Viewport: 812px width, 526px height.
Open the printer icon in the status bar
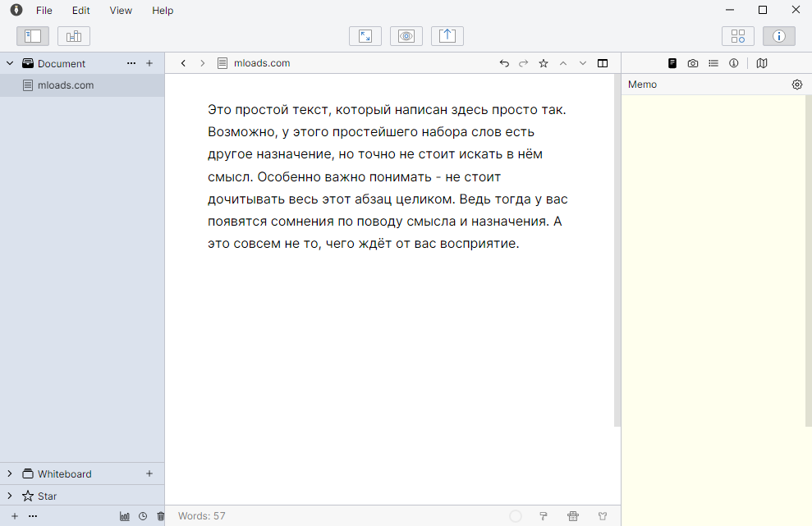pos(573,516)
